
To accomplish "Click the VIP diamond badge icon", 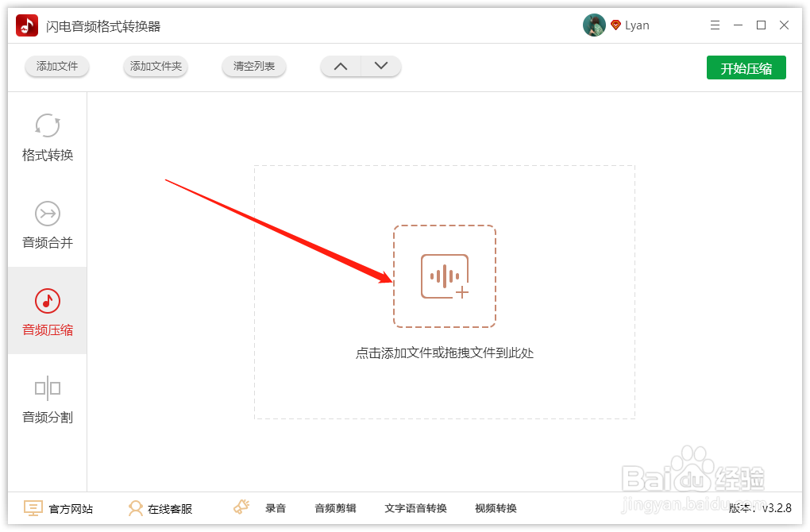I will pos(615,25).
